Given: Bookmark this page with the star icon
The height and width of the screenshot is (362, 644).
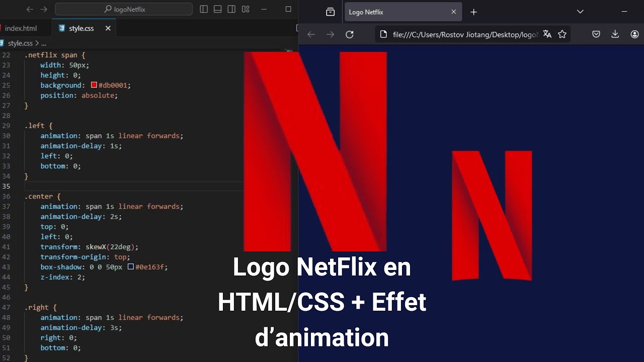Looking at the screenshot, I should [x=562, y=34].
